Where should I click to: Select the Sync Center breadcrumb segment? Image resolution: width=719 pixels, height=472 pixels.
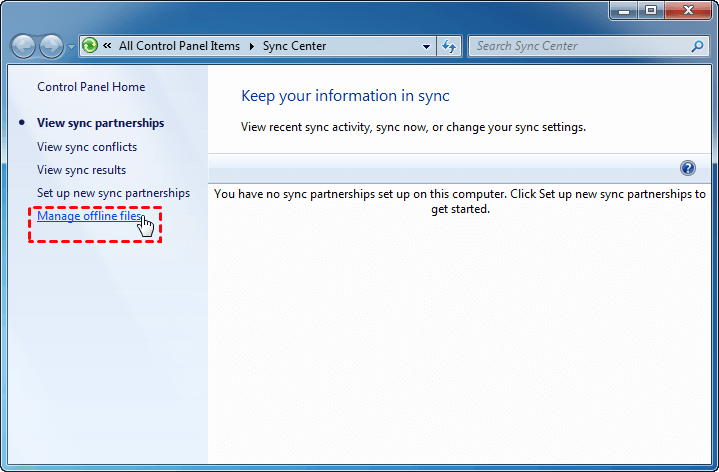pos(294,46)
